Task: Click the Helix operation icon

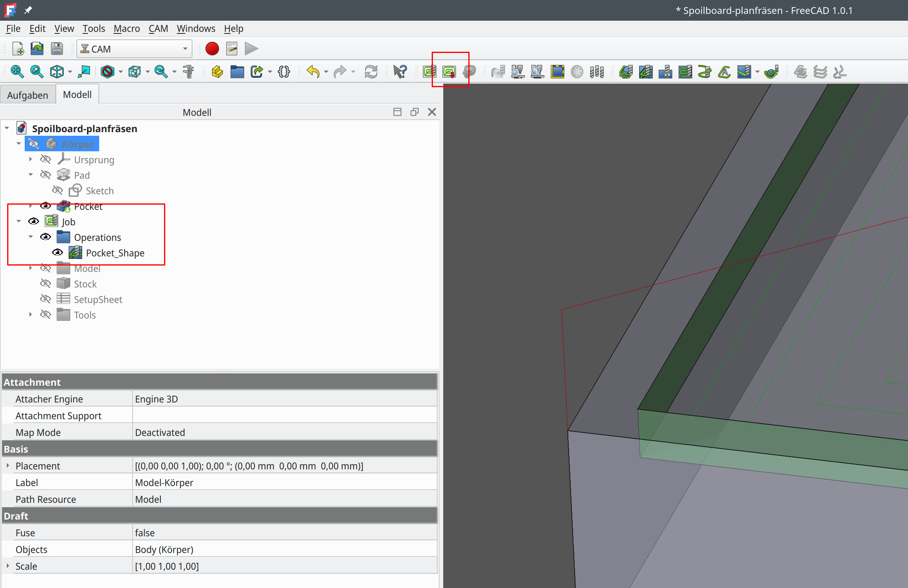Action: [704, 72]
